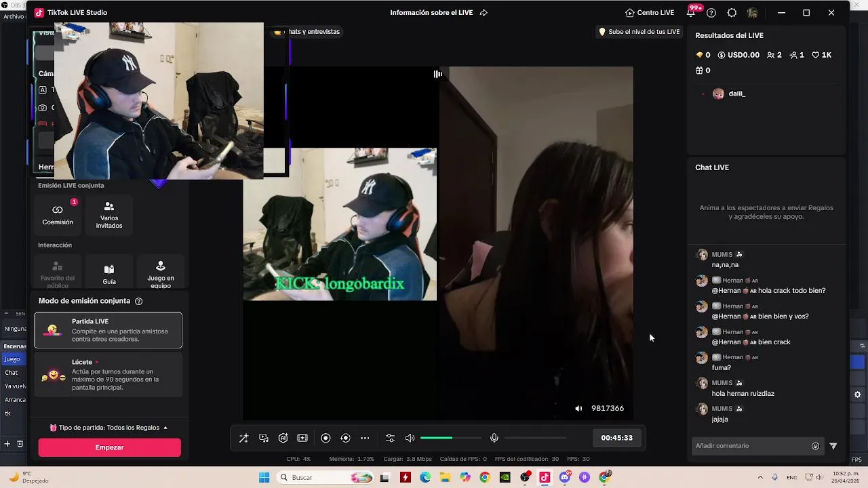Click the TikTok LIVE Studio taskbar icon
This screenshot has width=868, height=488.
point(545,477)
